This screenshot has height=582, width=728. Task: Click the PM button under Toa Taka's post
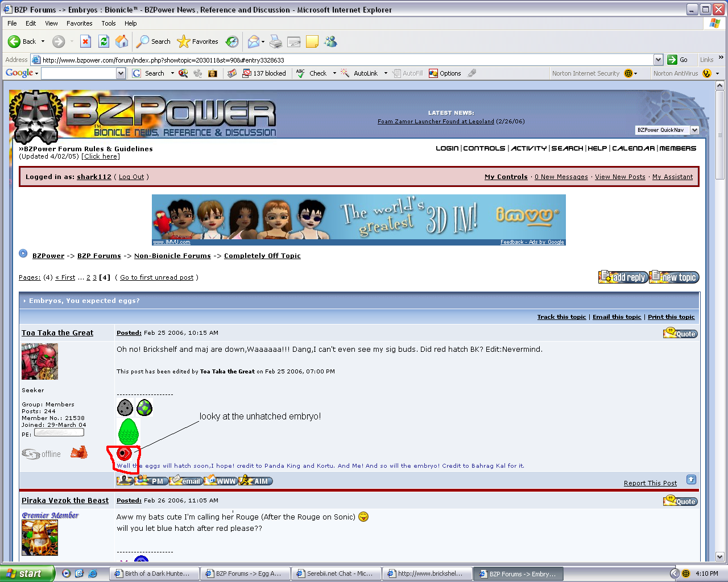pyautogui.click(x=151, y=481)
